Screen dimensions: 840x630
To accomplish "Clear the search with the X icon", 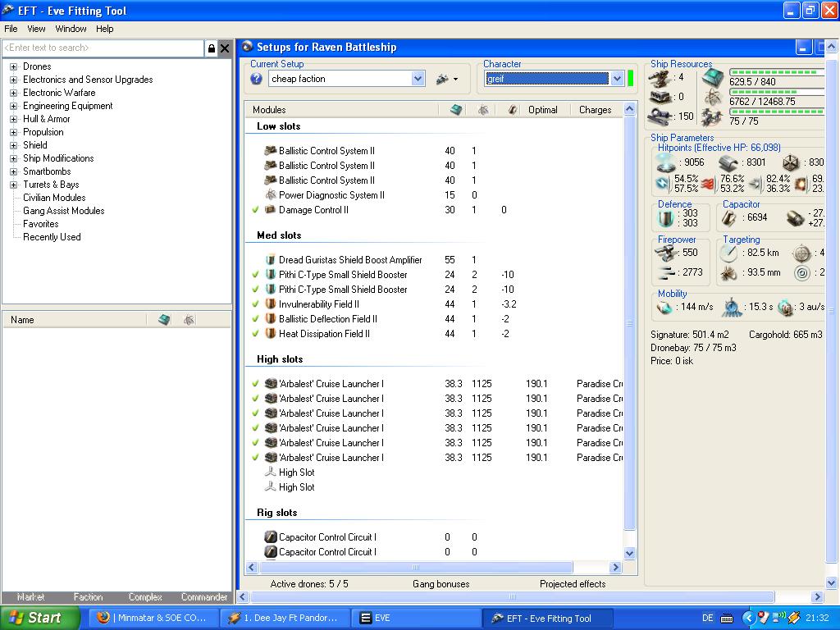I will 225,48.
